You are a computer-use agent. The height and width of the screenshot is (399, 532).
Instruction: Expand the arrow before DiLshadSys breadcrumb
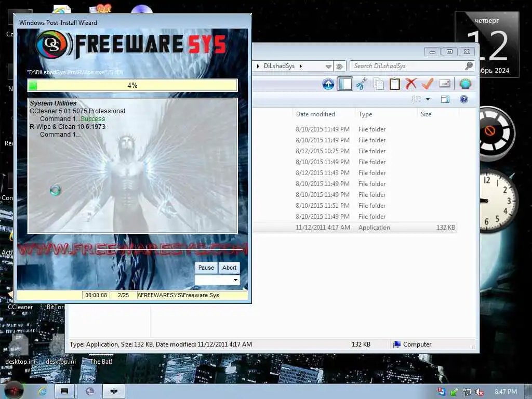258,66
